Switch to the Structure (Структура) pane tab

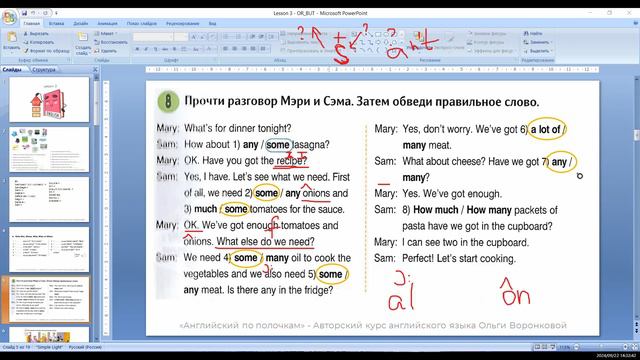44,70
